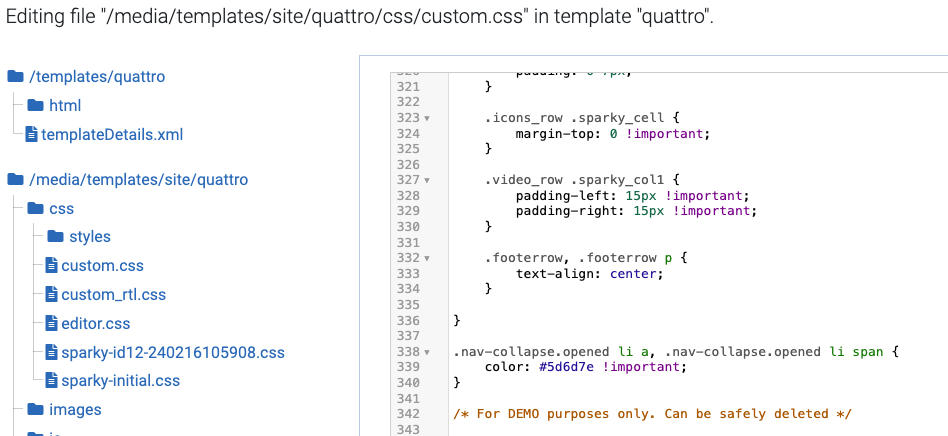This screenshot has height=436, width=948.
Task: Click the styles folder icon
Action: coord(55,237)
